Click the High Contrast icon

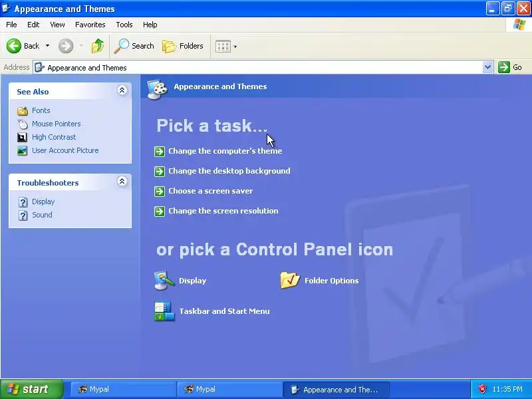click(22, 137)
